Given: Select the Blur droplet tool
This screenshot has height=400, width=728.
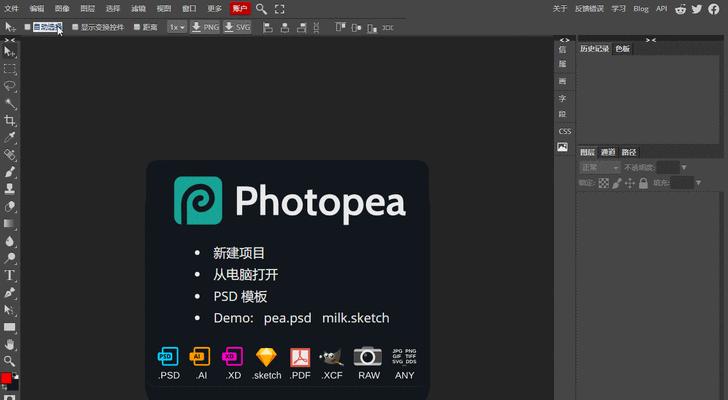Looking at the screenshot, I should 10,241.
